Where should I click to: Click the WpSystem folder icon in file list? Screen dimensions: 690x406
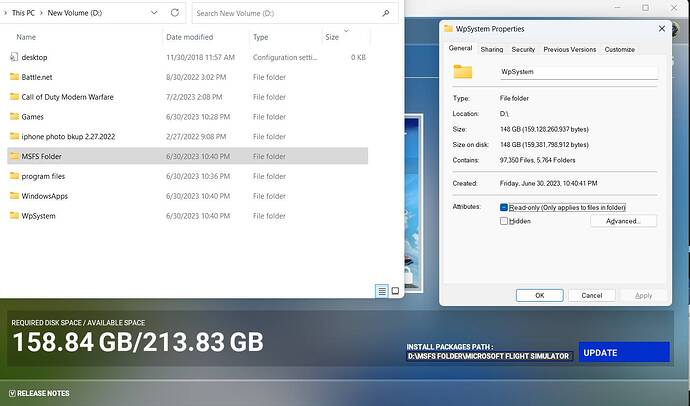(14, 215)
